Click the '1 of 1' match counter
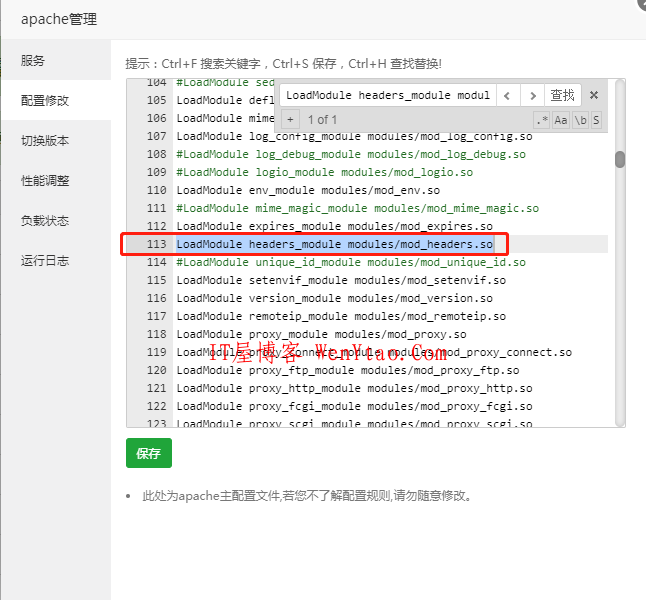The width and height of the screenshot is (646, 600). [322, 120]
